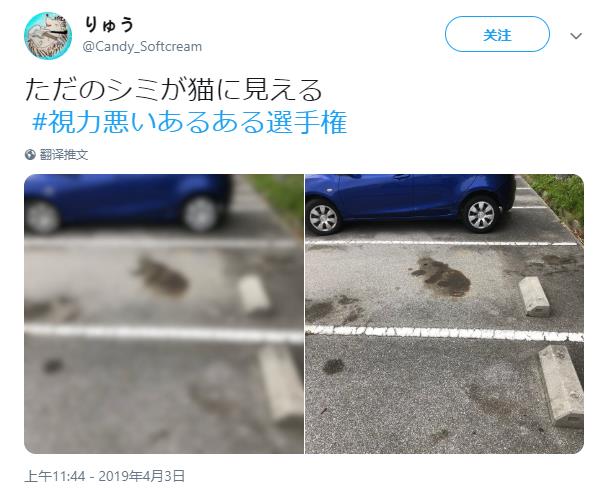
Task: Click the grass strip in the right photo
Action: (558, 201)
